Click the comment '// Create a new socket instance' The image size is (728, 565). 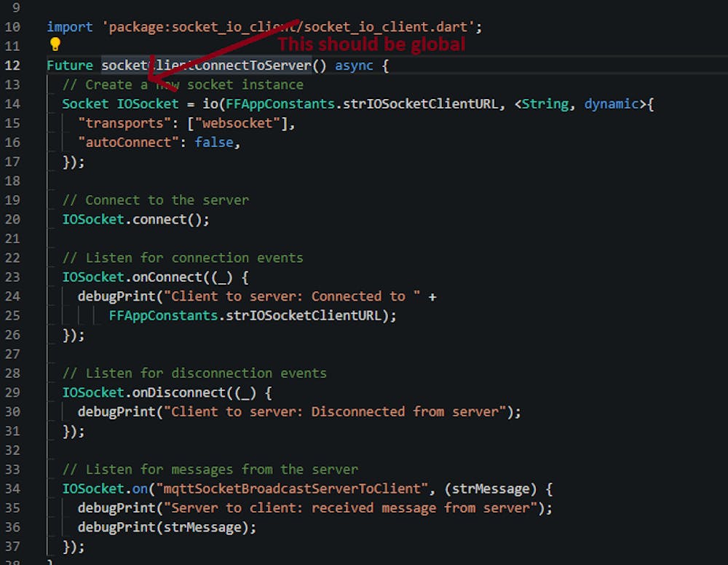coord(183,85)
